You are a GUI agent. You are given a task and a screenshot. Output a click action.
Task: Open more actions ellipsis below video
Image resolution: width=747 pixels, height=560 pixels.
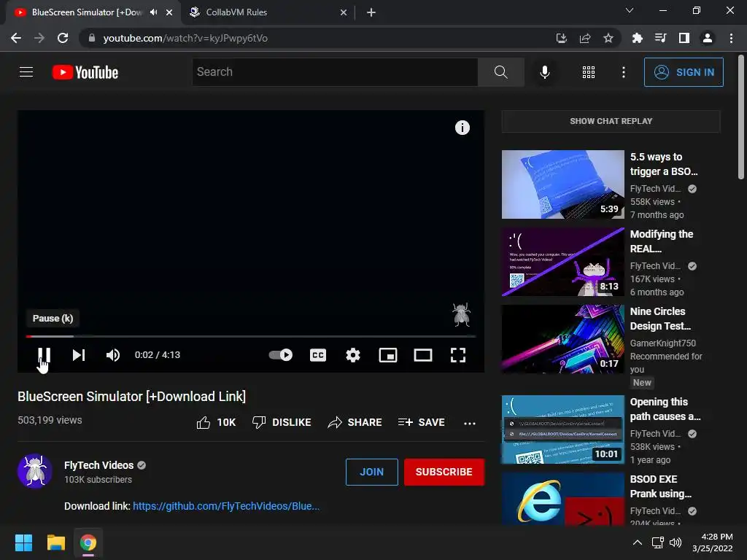click(x=470, y=424)
